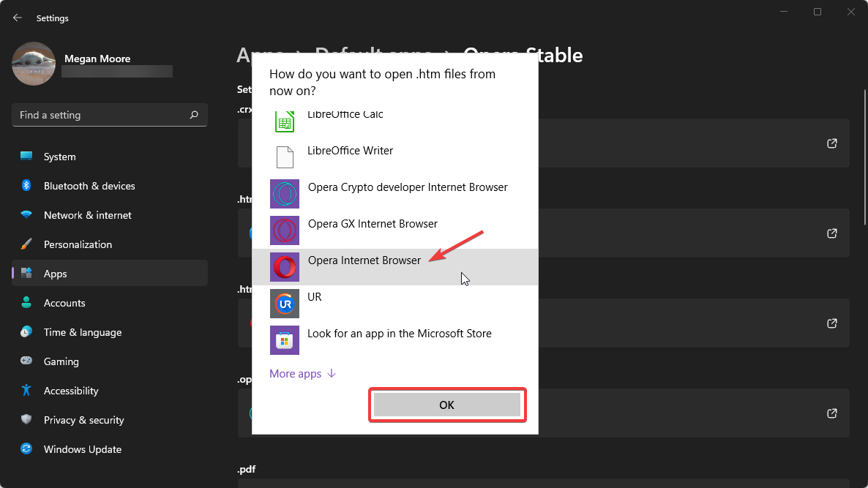
Task: Click the Wi-Fi network icon
Action: (26, 214)
